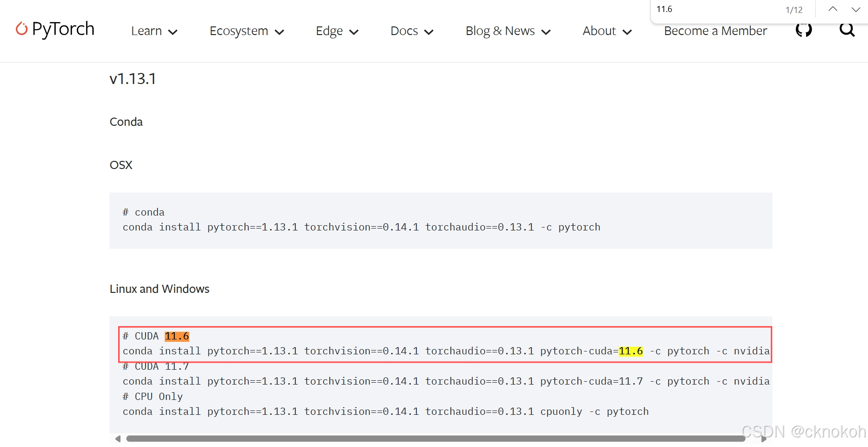Click the Conda heading
Image resolution: width=868 pixels, height=447 pixels.
(126, 122)
